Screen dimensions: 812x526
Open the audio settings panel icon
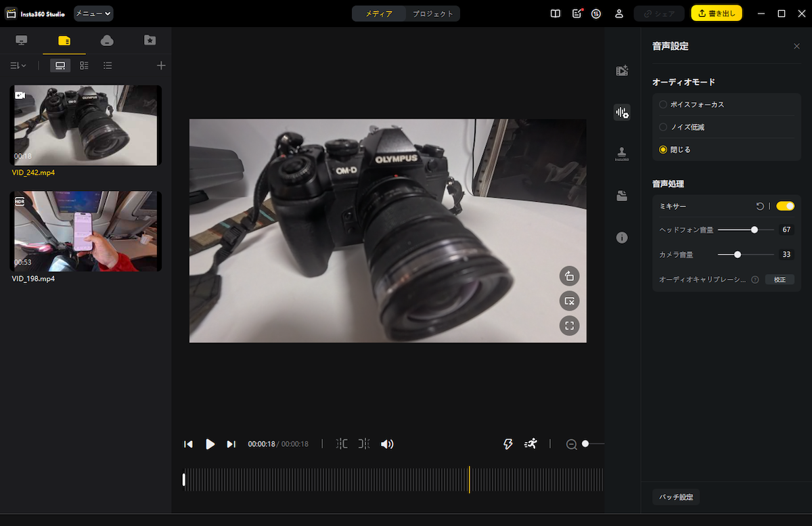[x=622, y=112]
